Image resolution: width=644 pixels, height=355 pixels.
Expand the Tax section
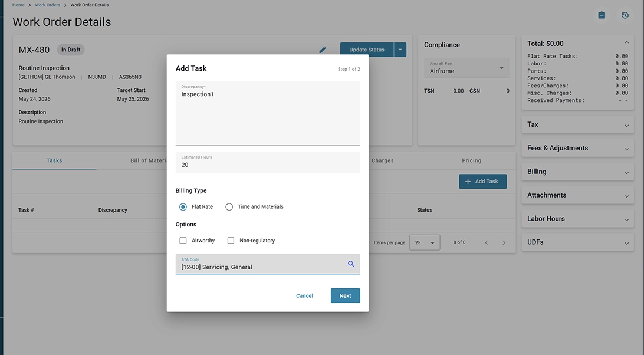coord(577,124)
